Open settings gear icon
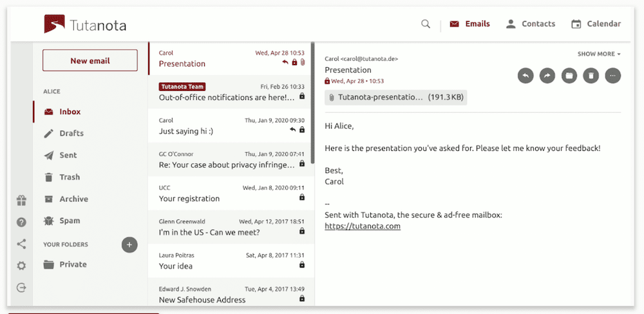Screen dimensions: 644x314 [21, 266]
